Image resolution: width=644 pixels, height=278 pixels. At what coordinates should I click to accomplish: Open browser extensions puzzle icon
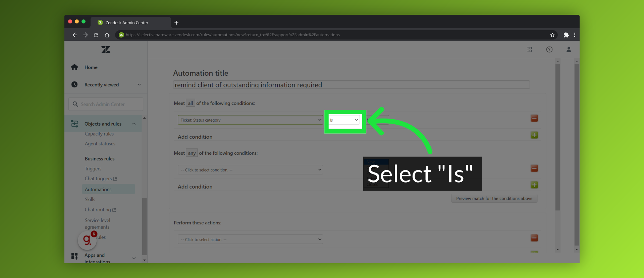566,35
